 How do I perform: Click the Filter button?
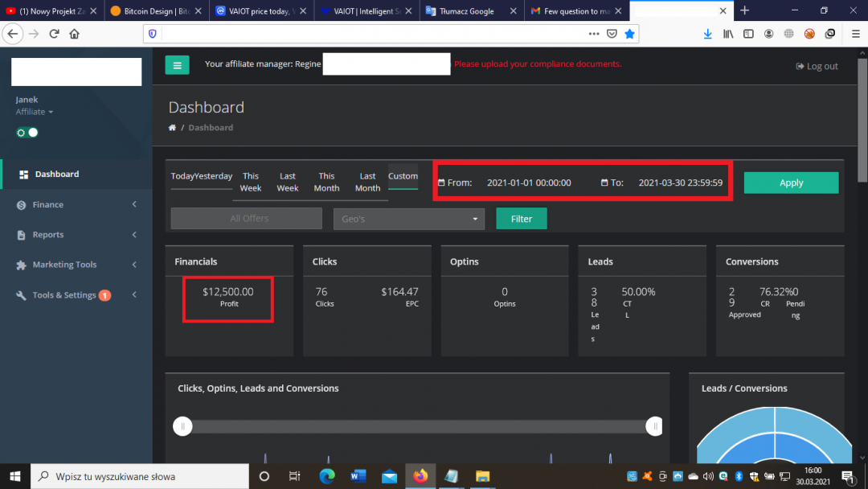click(x=521, y=219)
